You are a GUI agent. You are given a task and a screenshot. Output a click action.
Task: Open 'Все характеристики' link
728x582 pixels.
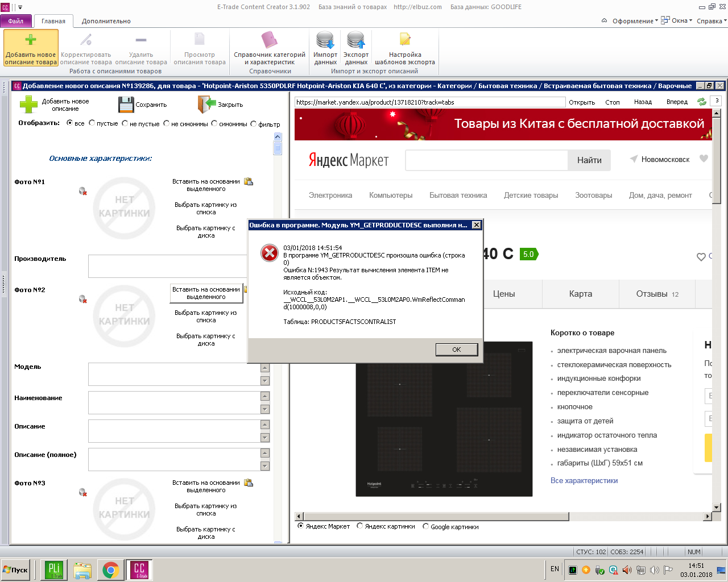coord(584,481)
